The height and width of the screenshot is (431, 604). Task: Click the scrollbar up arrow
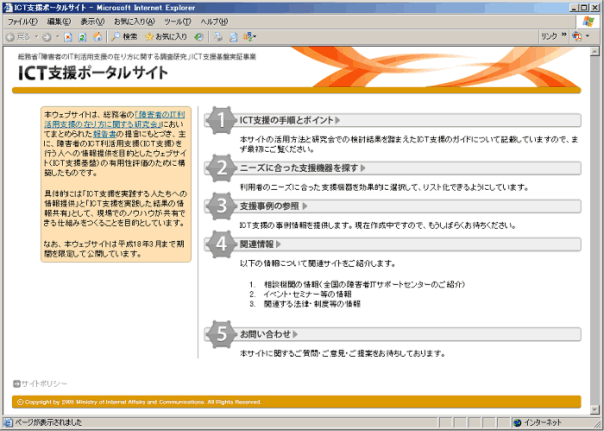[x=595, y=51]
